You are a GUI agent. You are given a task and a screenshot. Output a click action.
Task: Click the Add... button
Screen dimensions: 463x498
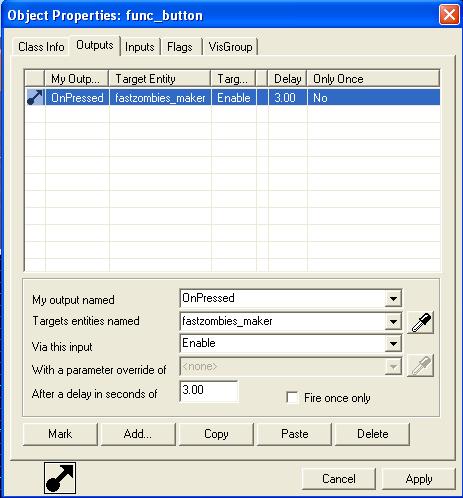[x=138, y=434]
